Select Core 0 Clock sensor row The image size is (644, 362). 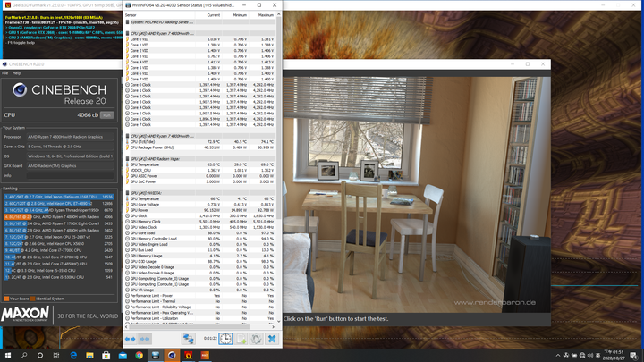pos(200,85)
